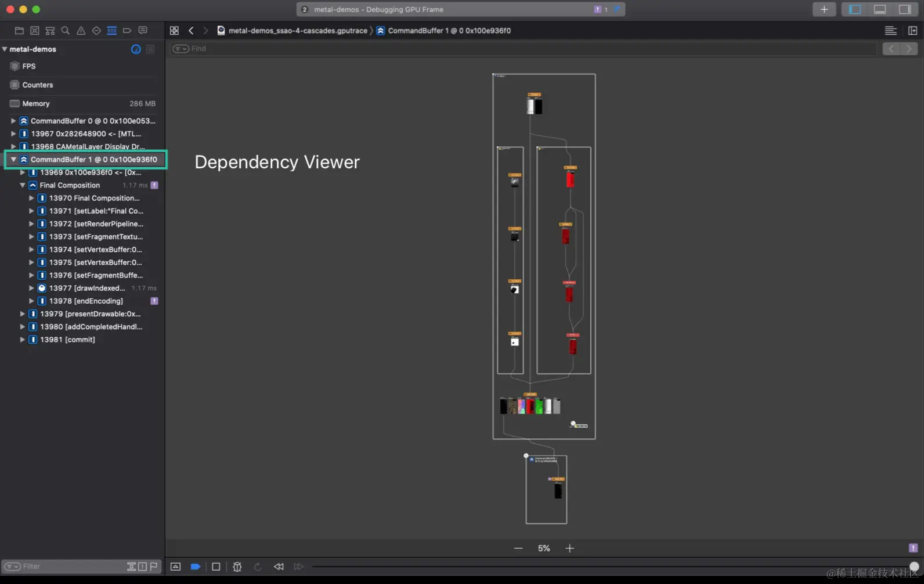This screenshot has height=584, width=924.
Task: Step backward in GPU trace
Action: 279,567
